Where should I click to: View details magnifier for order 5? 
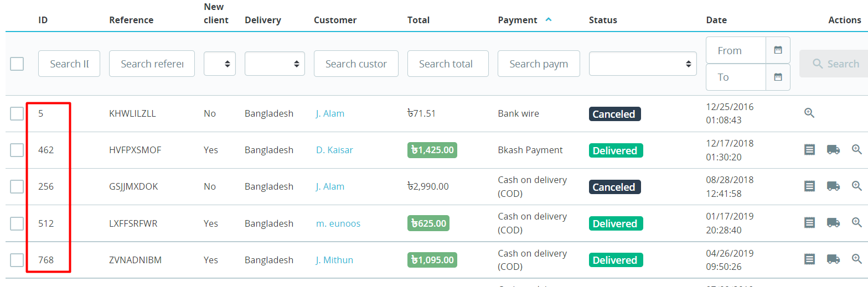pyautogui.click(x=809, y=113)
